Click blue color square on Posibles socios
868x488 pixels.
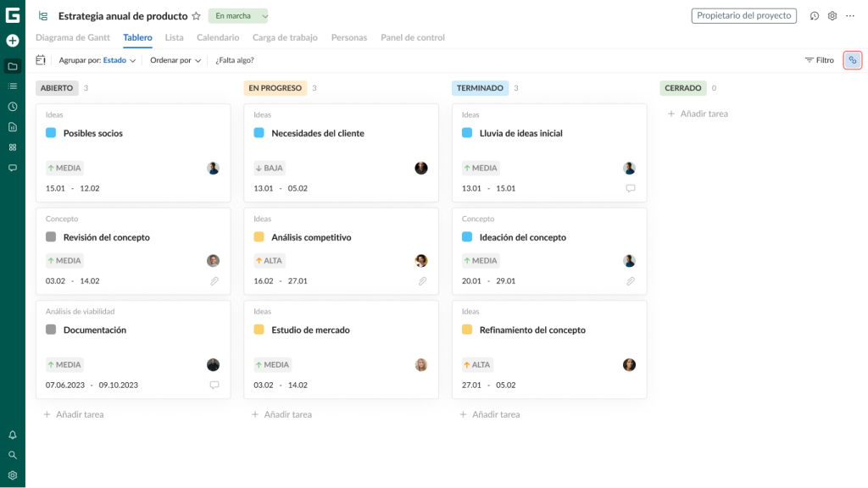click(x=51, y=133)
